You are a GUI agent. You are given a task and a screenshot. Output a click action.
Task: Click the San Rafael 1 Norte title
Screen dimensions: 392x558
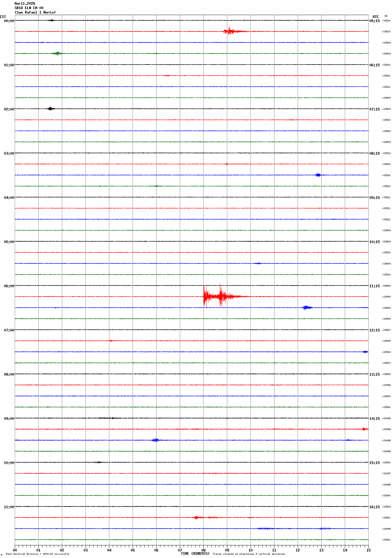tap(35, 12)
